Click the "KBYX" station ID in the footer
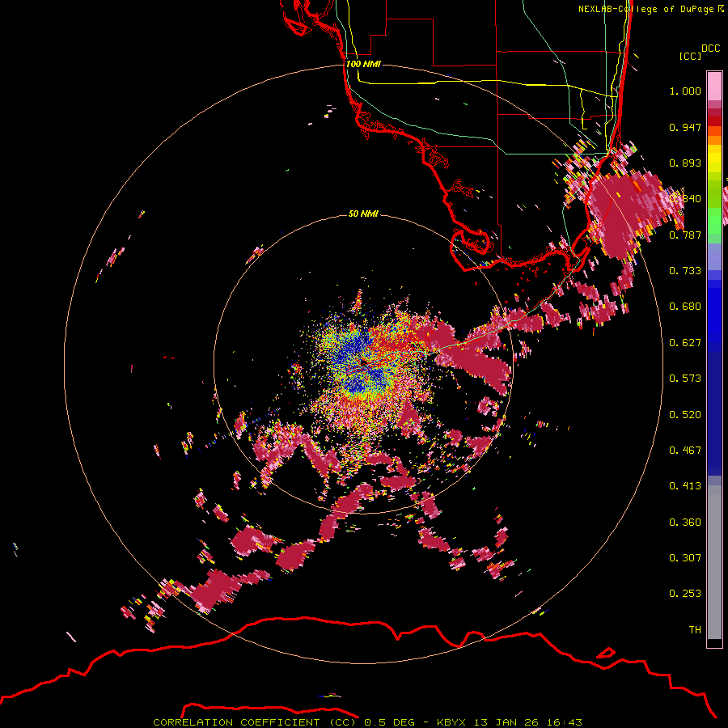This screenshot has width=728, height=728. 453,722
